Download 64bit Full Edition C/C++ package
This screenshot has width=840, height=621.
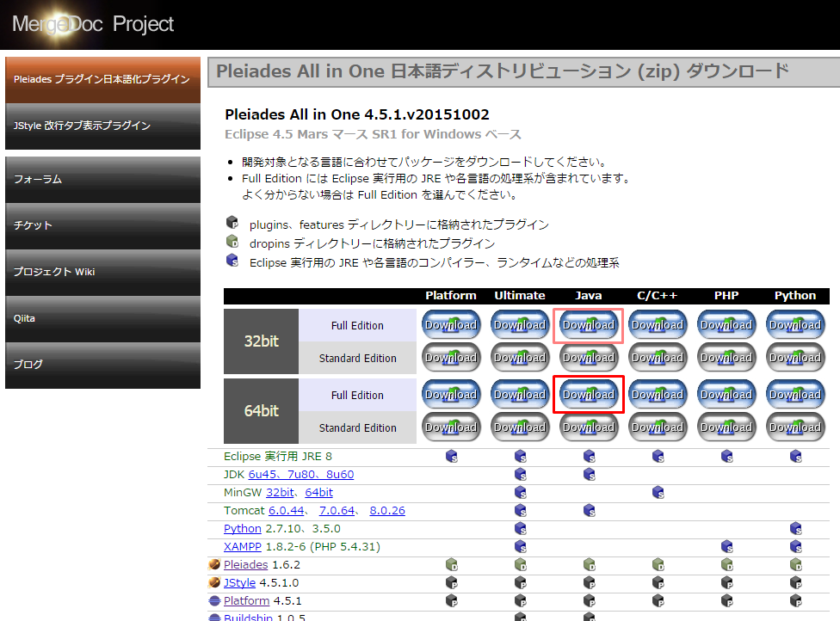point(657,395)
